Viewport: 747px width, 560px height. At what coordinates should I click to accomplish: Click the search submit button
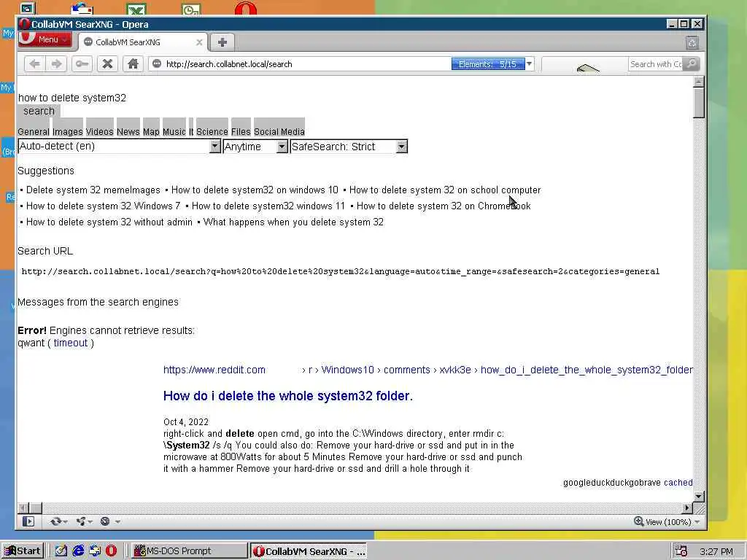[x=39, y=111]
